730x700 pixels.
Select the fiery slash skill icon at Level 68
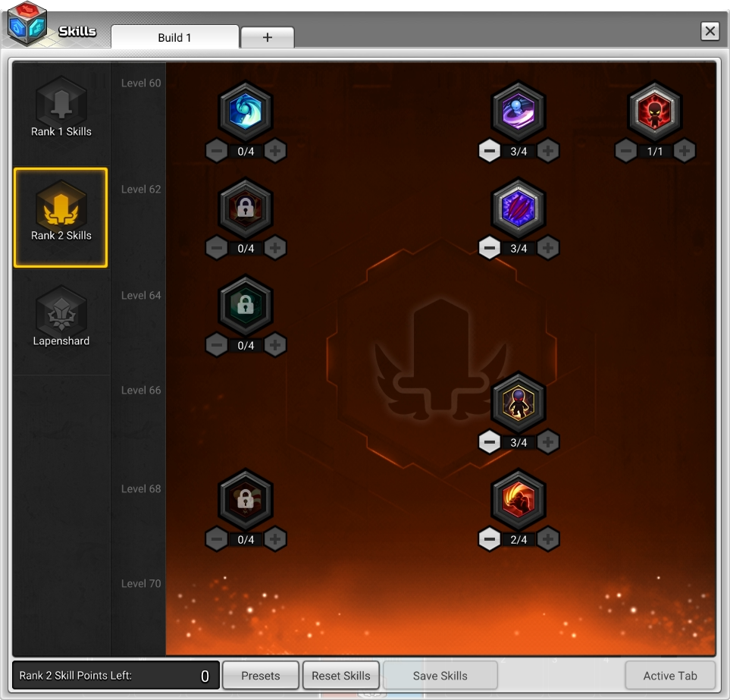tap(519, 499)
